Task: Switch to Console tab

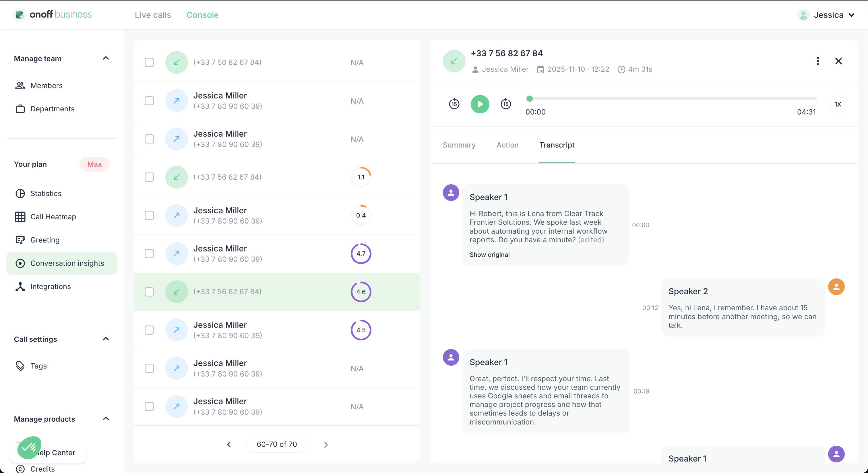Action: [x=203, y=15]
